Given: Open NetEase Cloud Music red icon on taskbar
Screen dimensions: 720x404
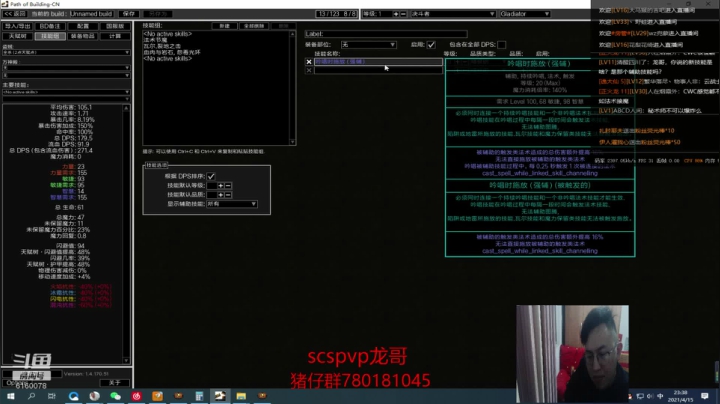Looking at the screenshot, I should 136,396.
